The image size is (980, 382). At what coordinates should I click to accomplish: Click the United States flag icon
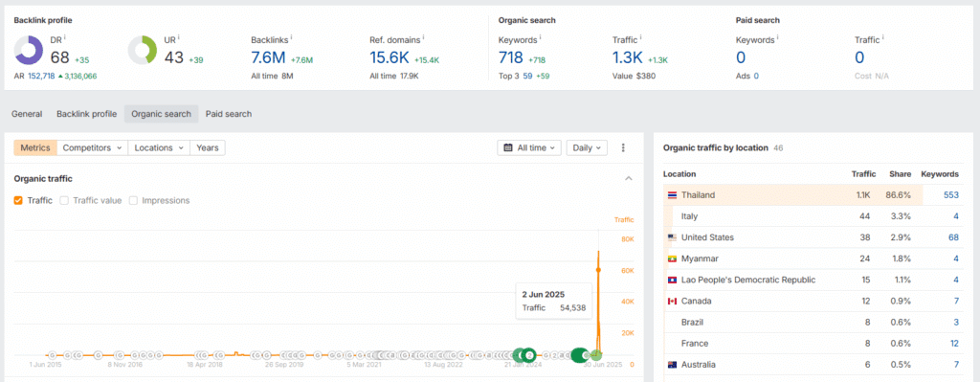click(x=672, y=237)
